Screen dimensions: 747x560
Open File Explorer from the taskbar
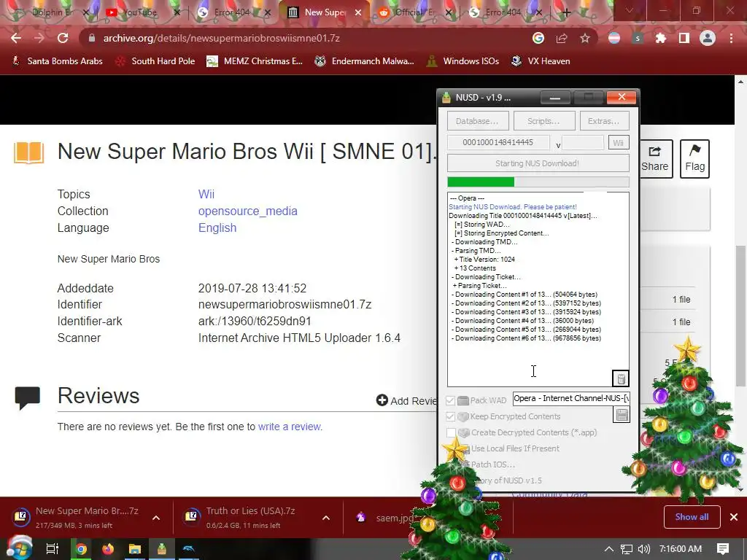(135, 549)
